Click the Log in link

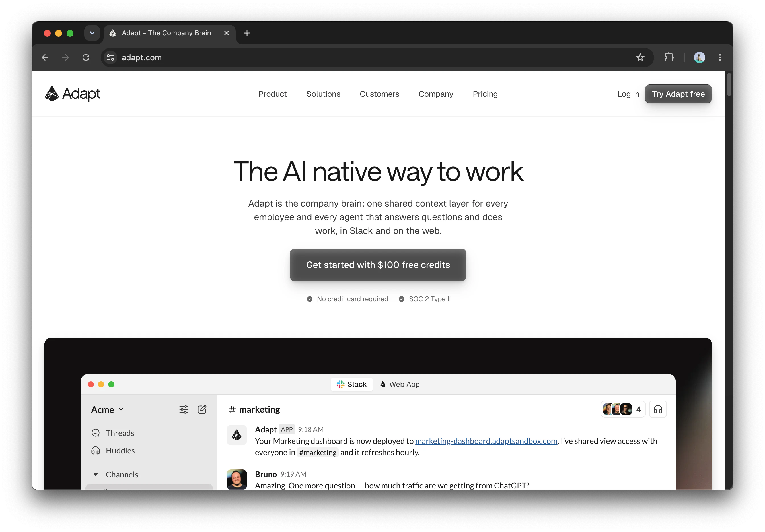point(628,94)
